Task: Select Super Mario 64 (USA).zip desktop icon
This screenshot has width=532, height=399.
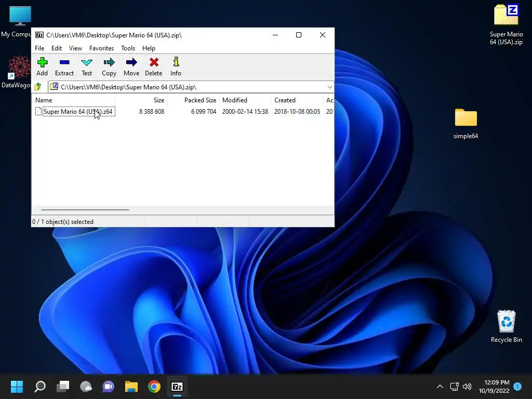Action: [x=506, y=24]
